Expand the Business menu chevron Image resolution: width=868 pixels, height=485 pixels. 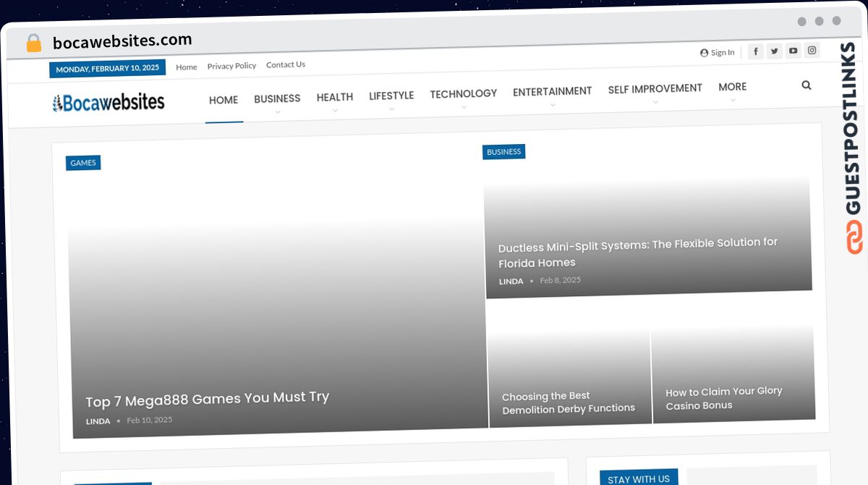click(x=277, y=112)
